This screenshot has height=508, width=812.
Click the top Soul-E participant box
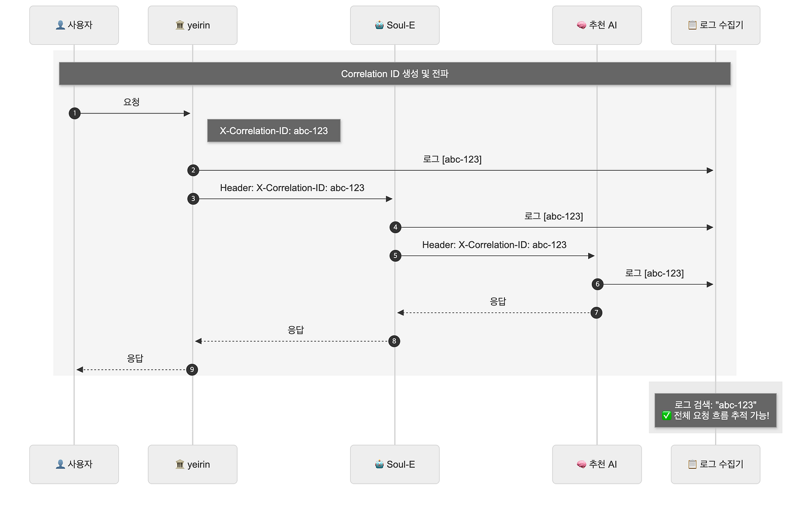tap(395, 25)
